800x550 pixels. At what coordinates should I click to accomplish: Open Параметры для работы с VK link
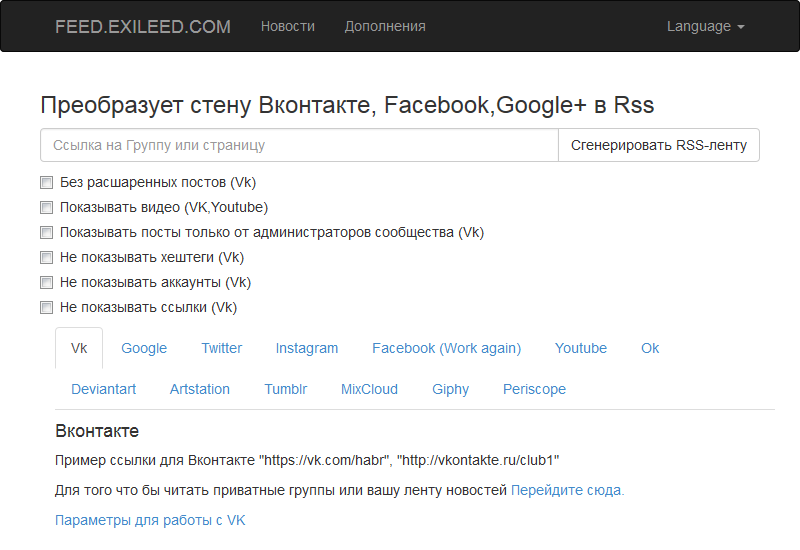coord(150,521)
